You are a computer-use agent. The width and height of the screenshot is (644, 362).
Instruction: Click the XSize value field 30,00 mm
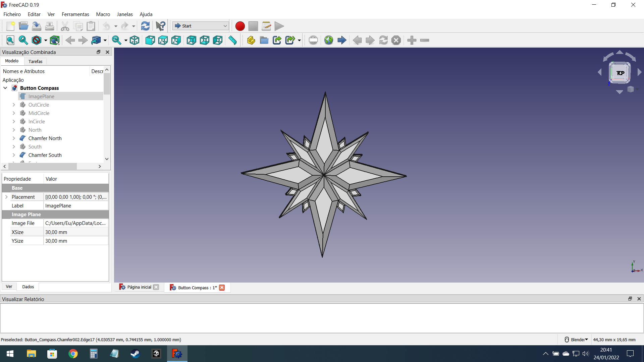[76, 232]
